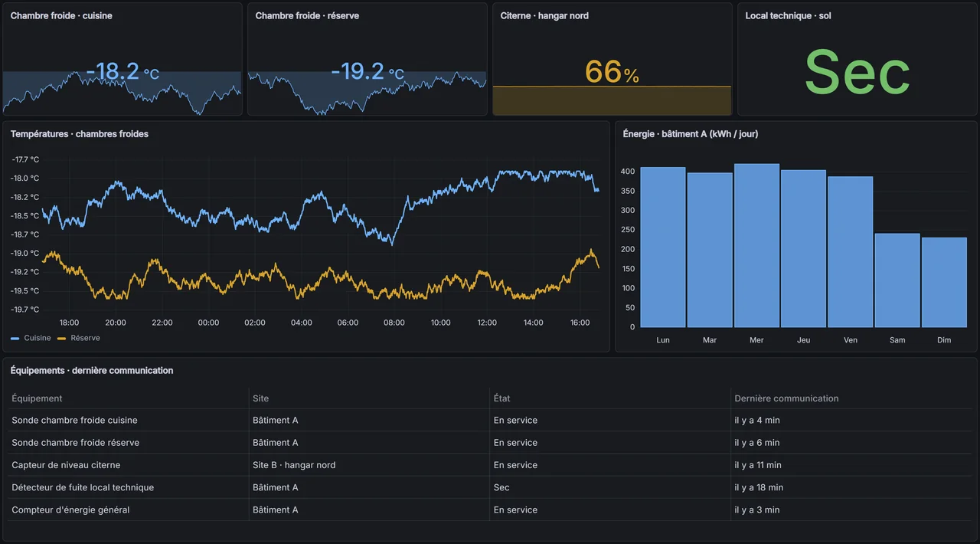980x544 pixels.
Task: Open the "Citerne · hangar nord" panel title
Action: pos(544,15)
